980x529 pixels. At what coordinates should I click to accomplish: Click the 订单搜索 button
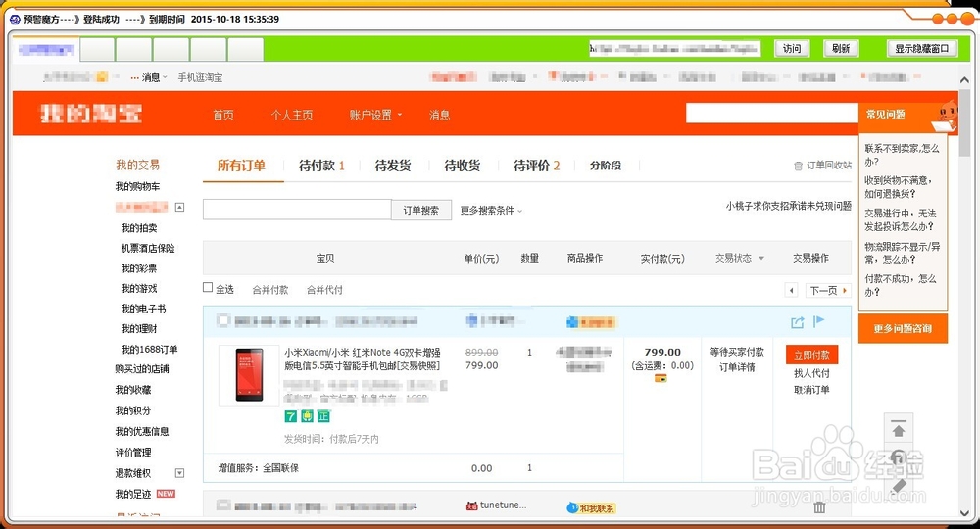421,210
